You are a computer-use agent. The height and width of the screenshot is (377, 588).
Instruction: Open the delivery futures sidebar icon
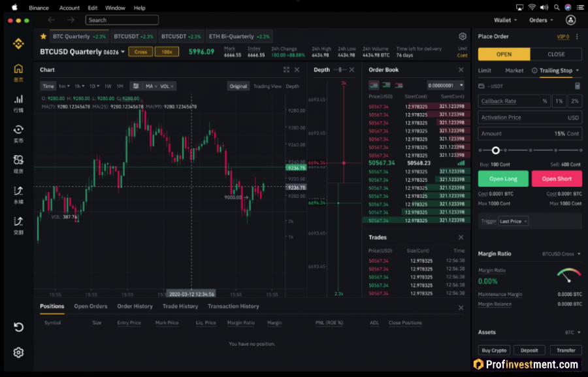(18, 221)
